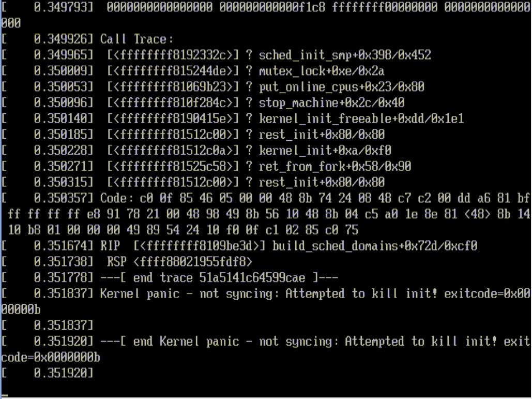Click the ret_from_fork+0x58/0x90 trace entry
The width and height of the screenshot is (532, 399).
point(335,167)
